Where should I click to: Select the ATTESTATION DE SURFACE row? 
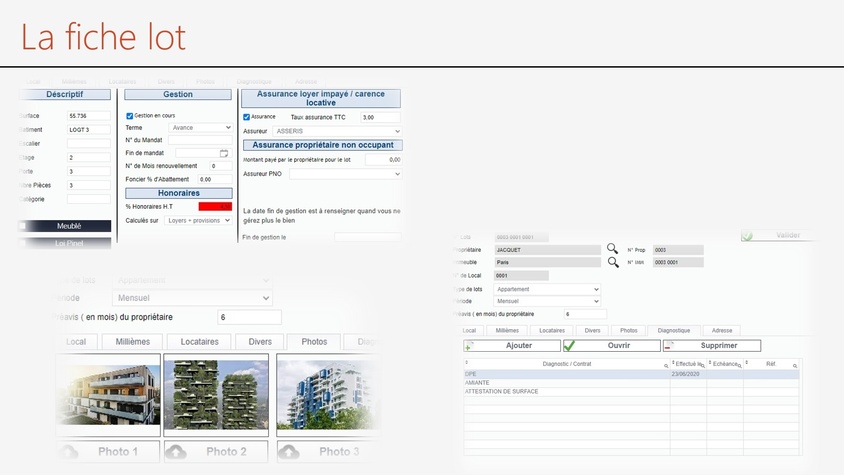coord(631,392)
